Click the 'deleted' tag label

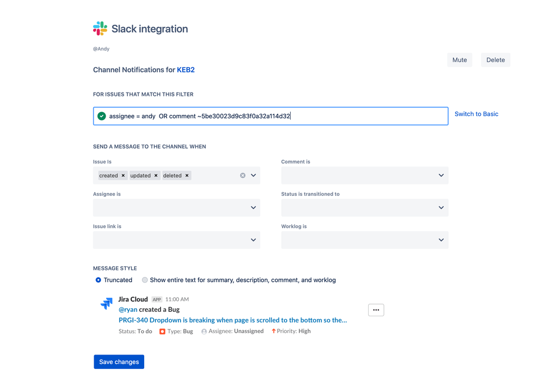[x=172, y=176]
